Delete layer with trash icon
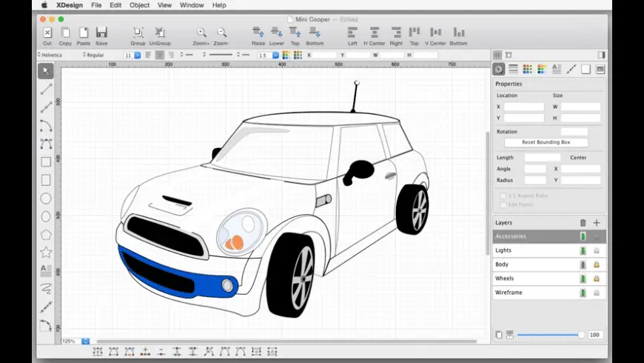Screen dimensions: 644x363 pos(583,223)
